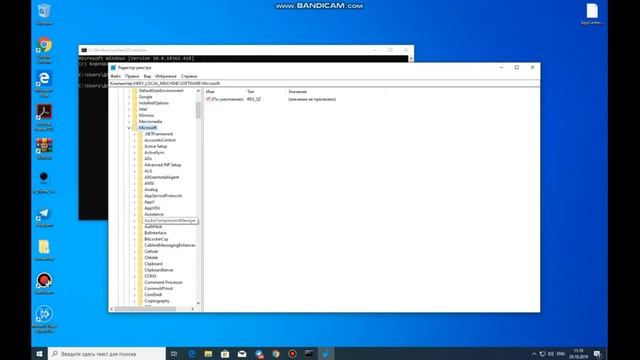
Task: Select the Clipboard key
Action: click(153, 264)
